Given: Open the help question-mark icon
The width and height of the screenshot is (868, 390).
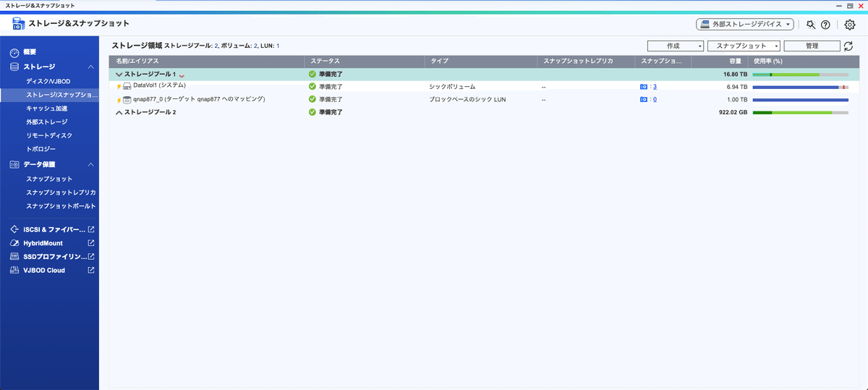Looking at the screenshot, I should pos(825,25).
